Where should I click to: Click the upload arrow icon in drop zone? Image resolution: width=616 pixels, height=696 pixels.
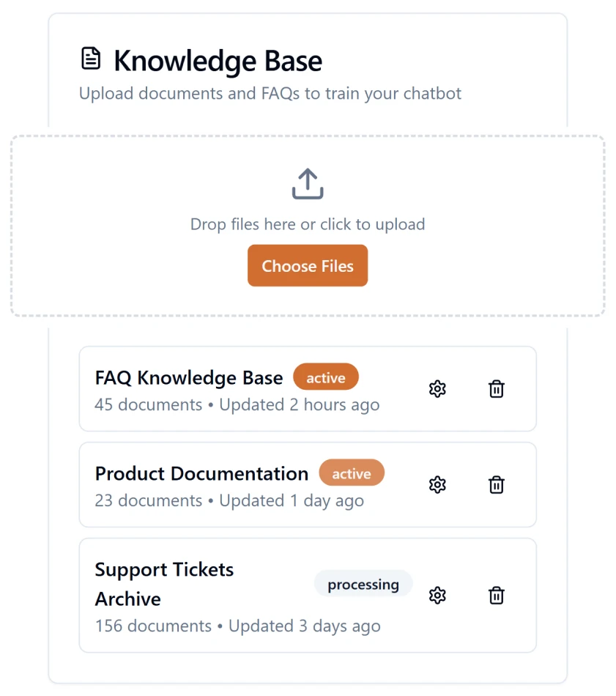point(308,184)
